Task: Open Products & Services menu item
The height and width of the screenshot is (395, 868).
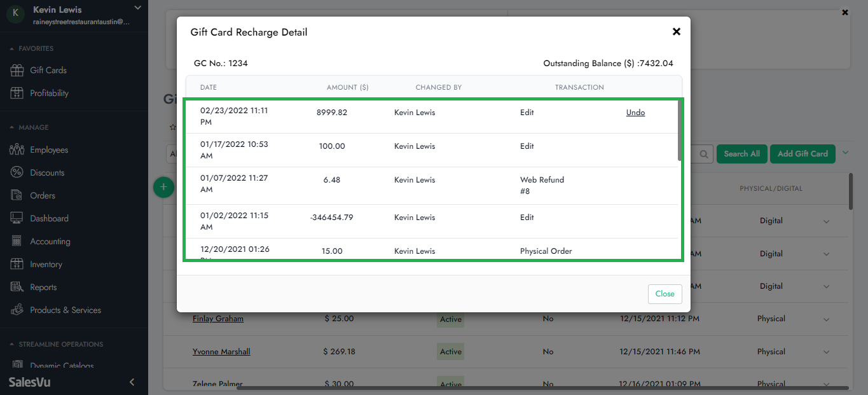Action: [65, 310]
